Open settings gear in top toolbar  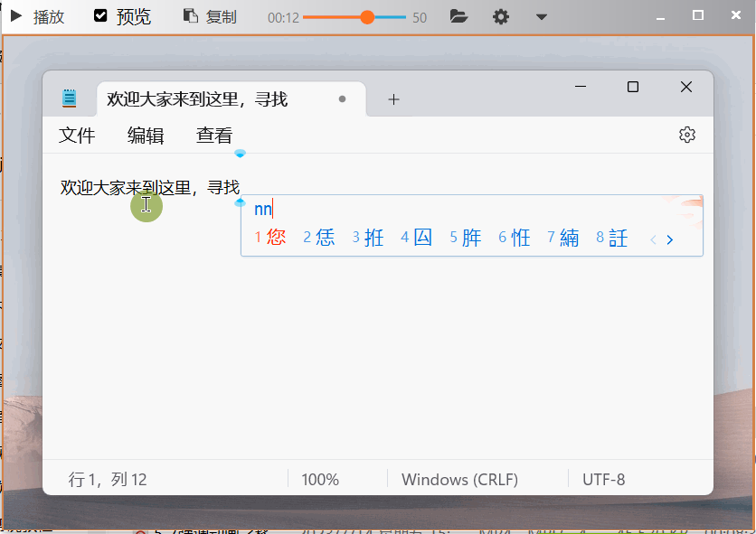pos(500,16)
